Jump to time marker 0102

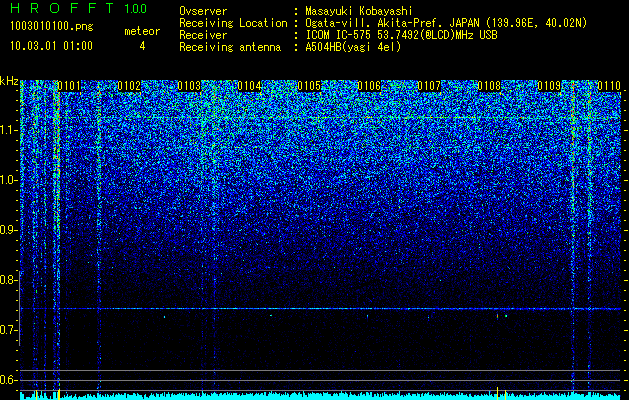tap(129, 86)
